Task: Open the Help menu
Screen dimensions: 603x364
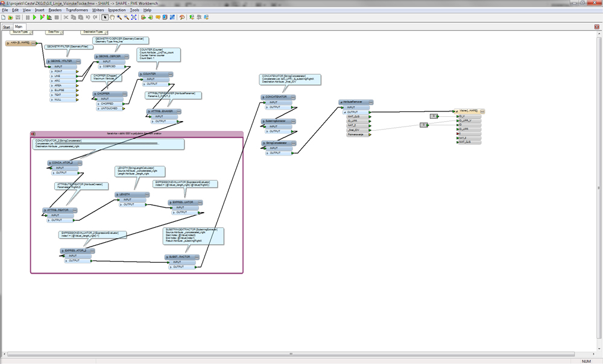Action: pyautogui.click(x=147, y=10)
